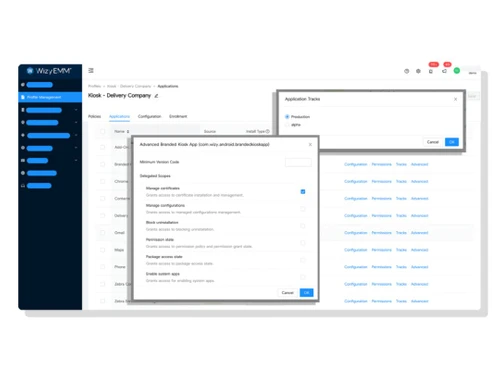
Task: Enable Manage configurations scope checkbox
Action: (x=303, y=209)
